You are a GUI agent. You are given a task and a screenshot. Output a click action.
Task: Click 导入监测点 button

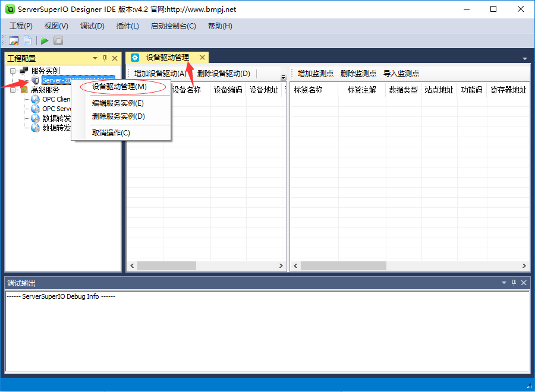pyautogui.click(x=401, y=74)
